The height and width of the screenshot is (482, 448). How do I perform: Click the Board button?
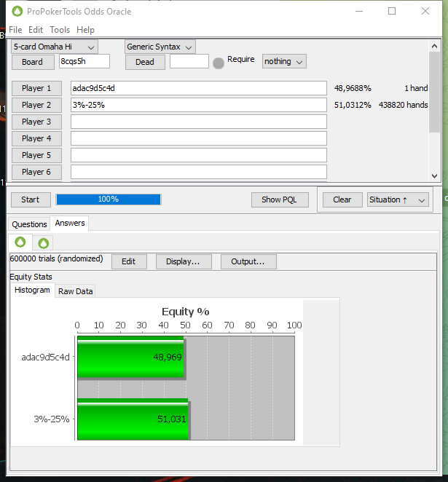[33, 62]
